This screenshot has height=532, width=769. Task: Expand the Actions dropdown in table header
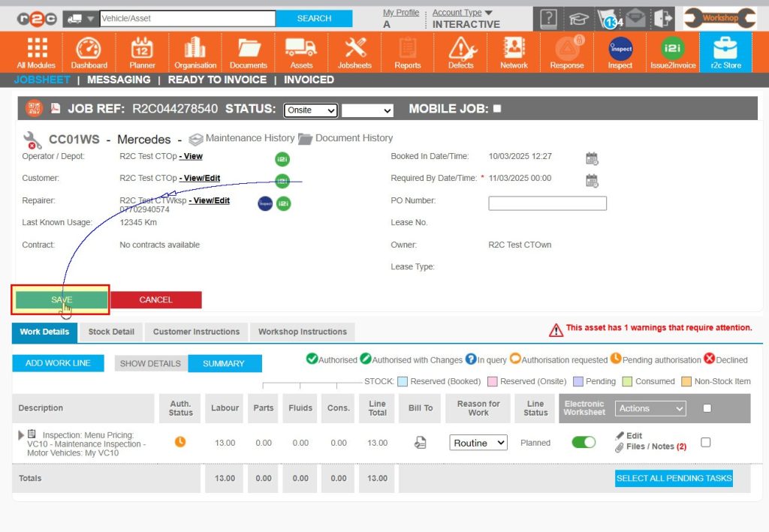[x=650, y=408]
